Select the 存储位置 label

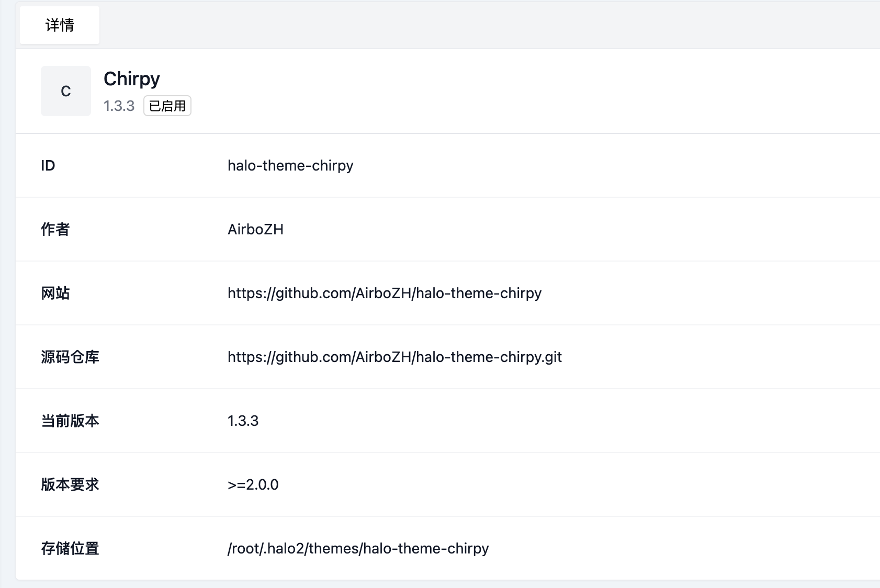[70, 548]
